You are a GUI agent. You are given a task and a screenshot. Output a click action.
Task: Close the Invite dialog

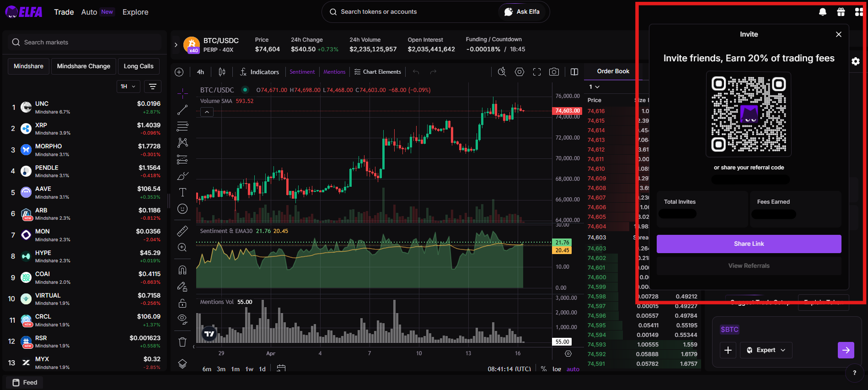point(838,34)
